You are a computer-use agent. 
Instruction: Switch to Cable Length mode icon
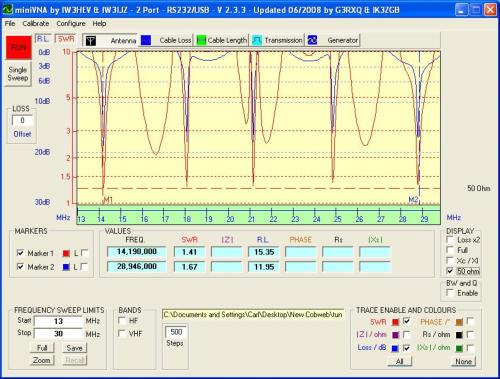(x=201, y=40)
